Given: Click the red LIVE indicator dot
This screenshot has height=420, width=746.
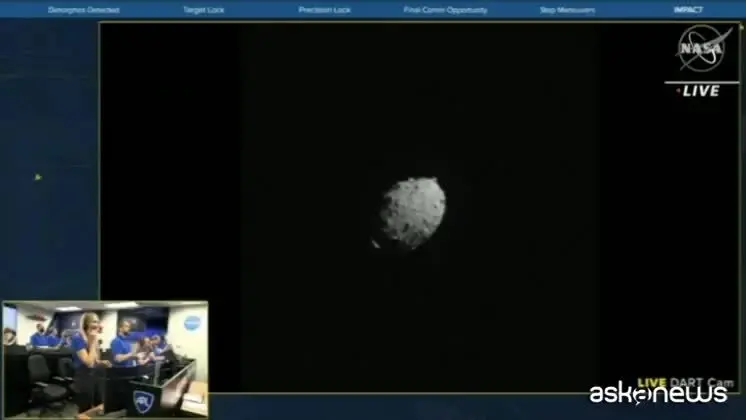Looking at the screenshot, I should pos(678,91).
